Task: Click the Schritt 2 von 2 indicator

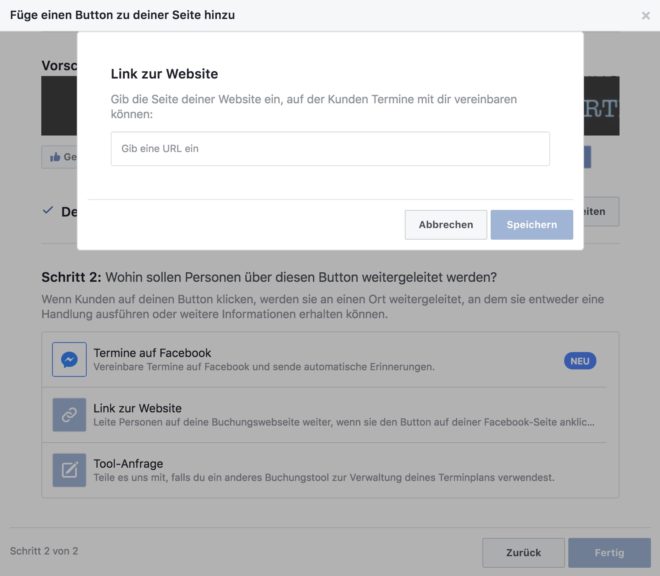Action: [x=44, y=551]
